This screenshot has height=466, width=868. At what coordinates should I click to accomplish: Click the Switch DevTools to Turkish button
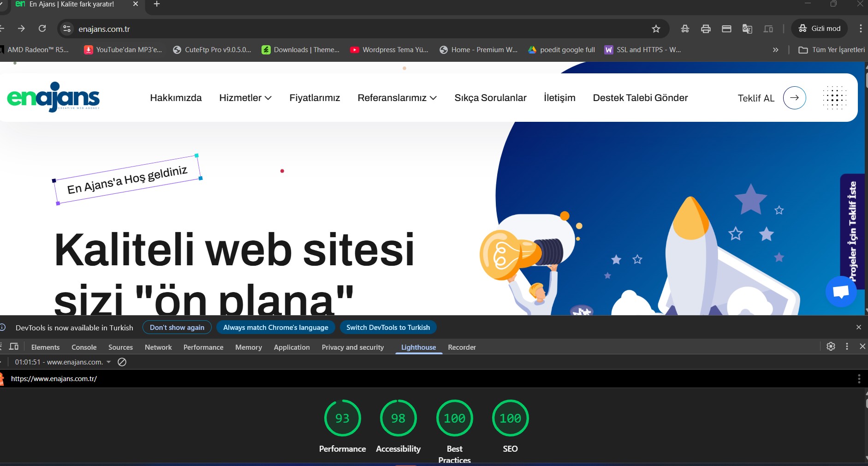[388, 328]
